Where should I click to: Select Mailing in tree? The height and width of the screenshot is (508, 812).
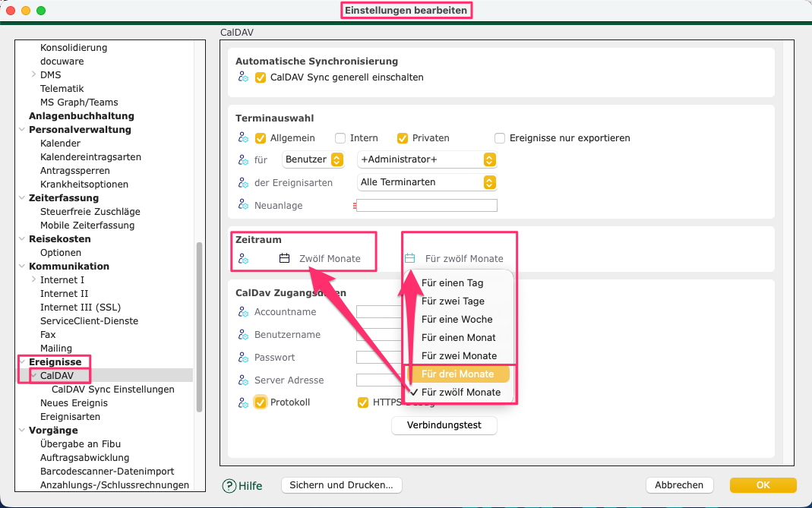point(56,348)
